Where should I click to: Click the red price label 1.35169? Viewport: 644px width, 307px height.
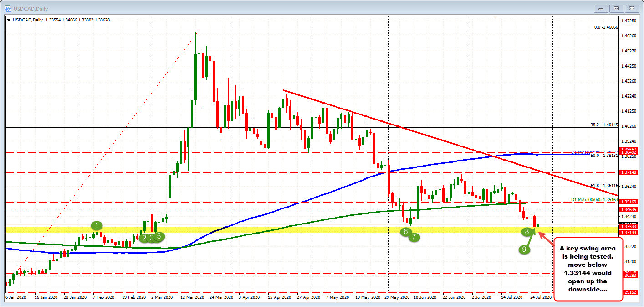click(629, 202)
